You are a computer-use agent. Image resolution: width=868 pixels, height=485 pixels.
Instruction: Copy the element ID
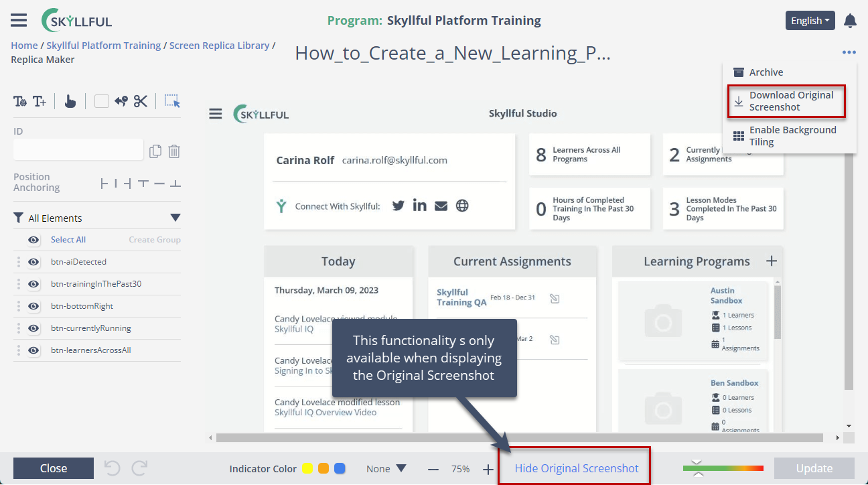155,151
